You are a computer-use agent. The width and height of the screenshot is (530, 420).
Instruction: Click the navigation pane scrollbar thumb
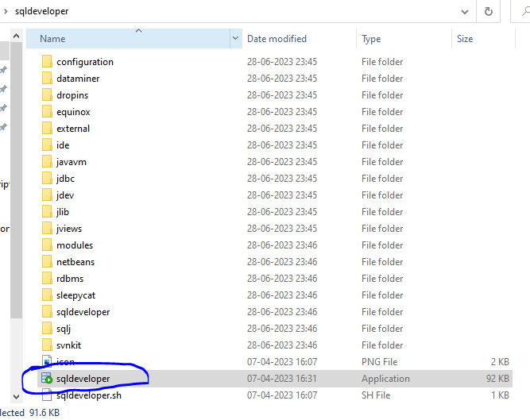(x=16, y=181)
